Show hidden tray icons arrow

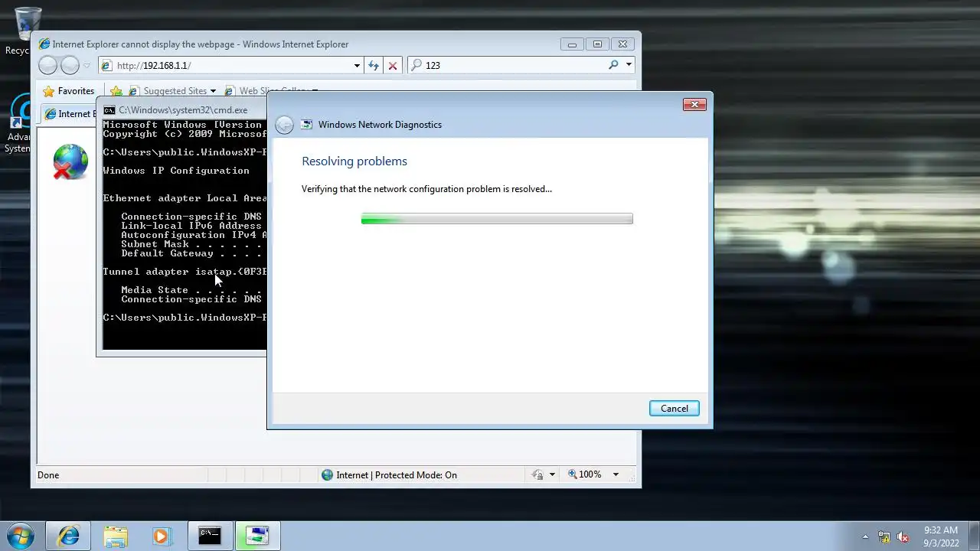pos(865,536)
